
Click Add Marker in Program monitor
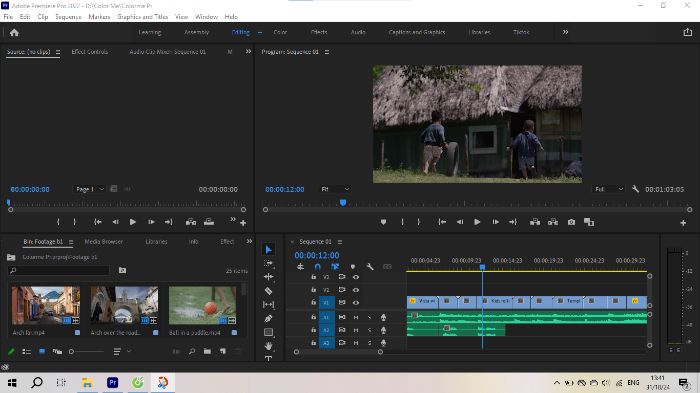(x=383, y=222)
